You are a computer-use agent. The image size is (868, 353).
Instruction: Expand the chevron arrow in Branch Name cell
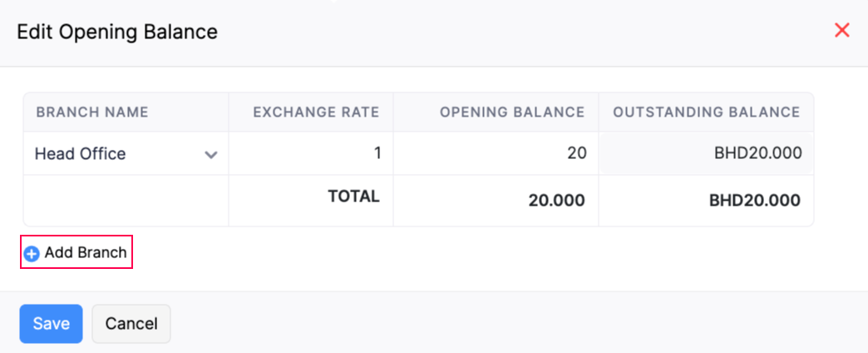pyautogui.click(x=211, y=155)
